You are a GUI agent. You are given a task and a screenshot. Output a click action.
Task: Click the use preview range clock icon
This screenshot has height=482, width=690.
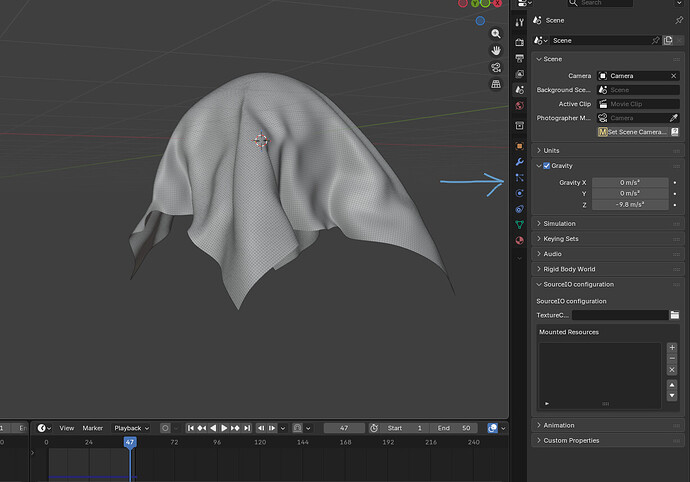tap(374, 428)
